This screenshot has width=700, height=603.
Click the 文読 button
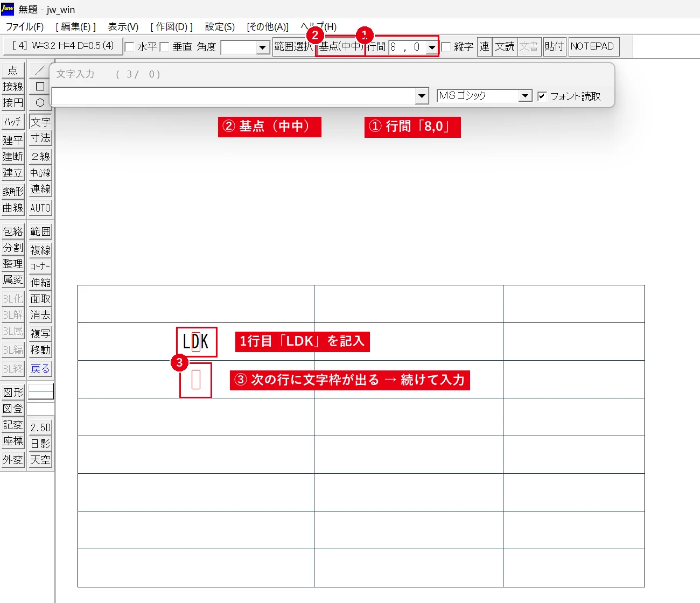(505, 46)
